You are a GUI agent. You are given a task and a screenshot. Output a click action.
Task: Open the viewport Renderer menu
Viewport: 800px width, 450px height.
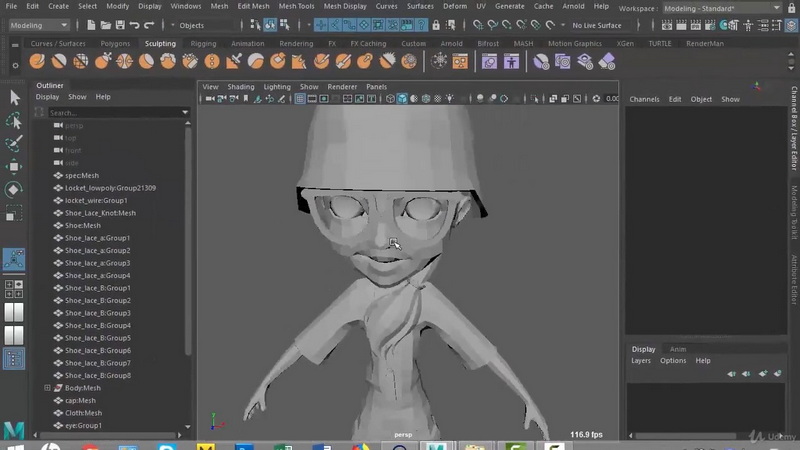pos(342,87)
